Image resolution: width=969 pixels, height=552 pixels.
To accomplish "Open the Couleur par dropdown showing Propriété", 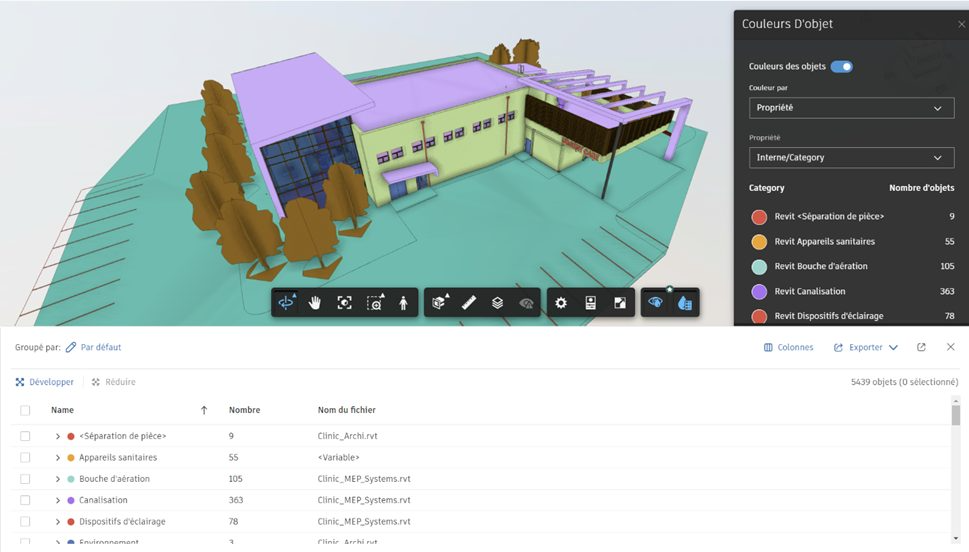I will click(x=845, y=108).
